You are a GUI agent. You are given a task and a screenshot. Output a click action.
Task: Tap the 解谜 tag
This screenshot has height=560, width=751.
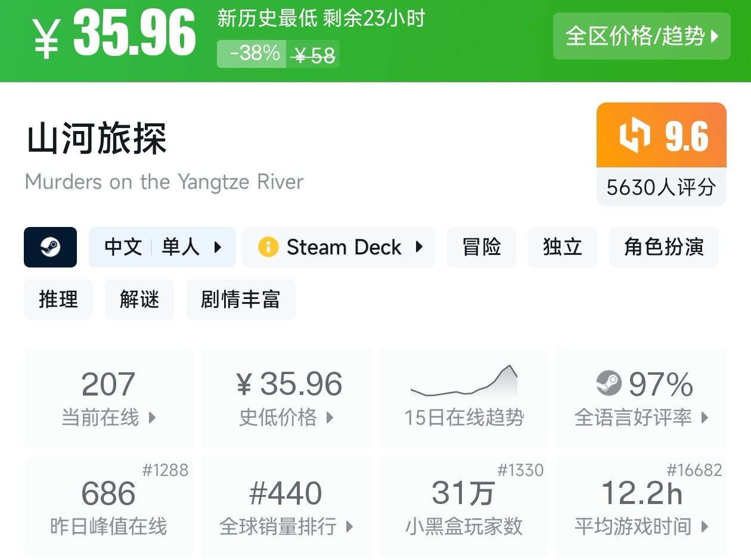click(139, 300)
